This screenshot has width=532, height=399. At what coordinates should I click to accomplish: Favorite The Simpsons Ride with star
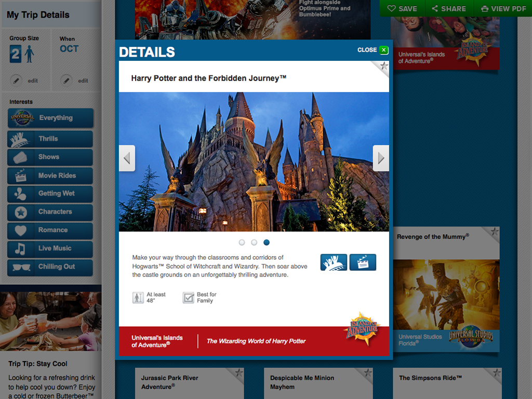pos(497,373)
